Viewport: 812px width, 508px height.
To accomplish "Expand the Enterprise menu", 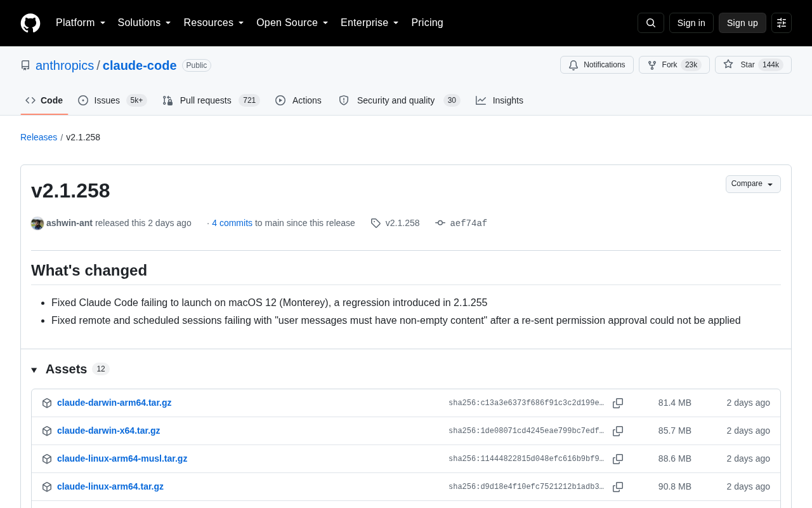I will tap(370, 23).
